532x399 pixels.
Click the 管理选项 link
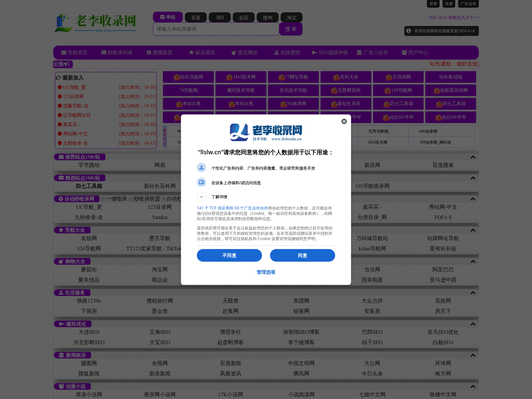[x=266, y=272]
